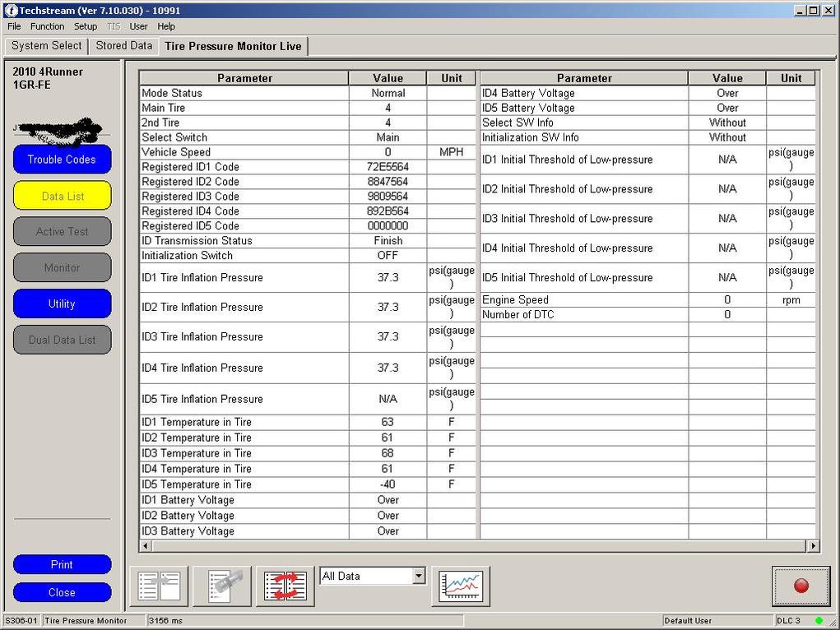
Task: Click the Print button
Action: [x=63, y=565]
